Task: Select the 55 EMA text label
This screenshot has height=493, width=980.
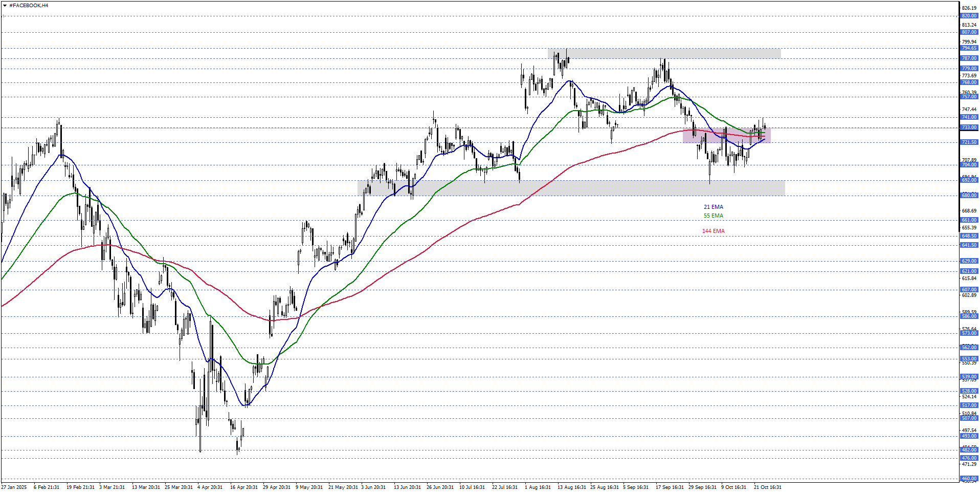Action: [x=713, y=216]
